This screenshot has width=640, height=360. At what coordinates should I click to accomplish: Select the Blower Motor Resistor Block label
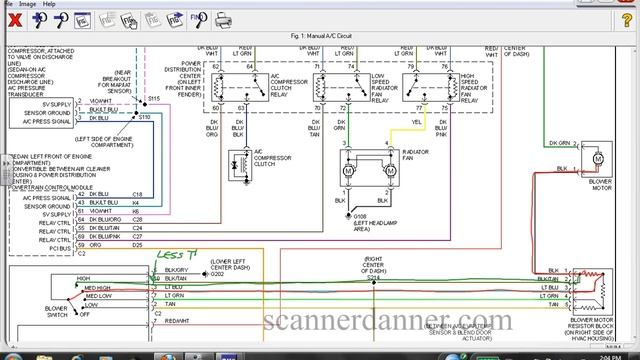590,329
